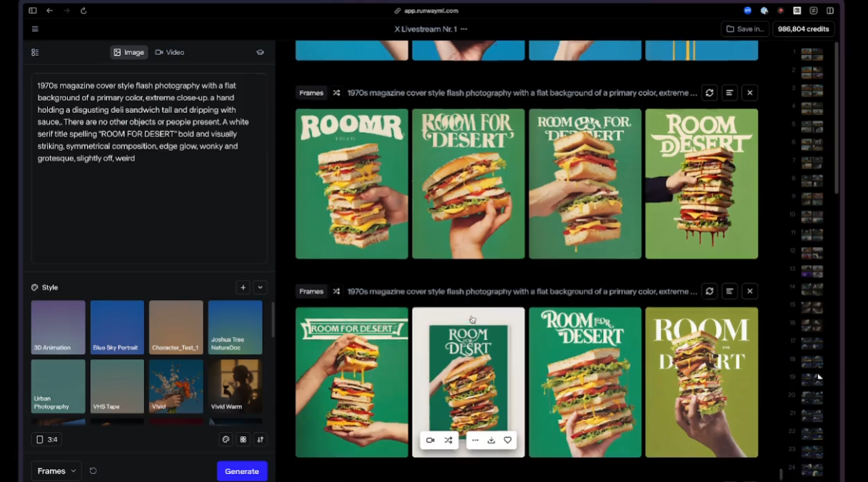Add a new style with the plus button
Screen dimensions: 868x482
click(243, 287)
